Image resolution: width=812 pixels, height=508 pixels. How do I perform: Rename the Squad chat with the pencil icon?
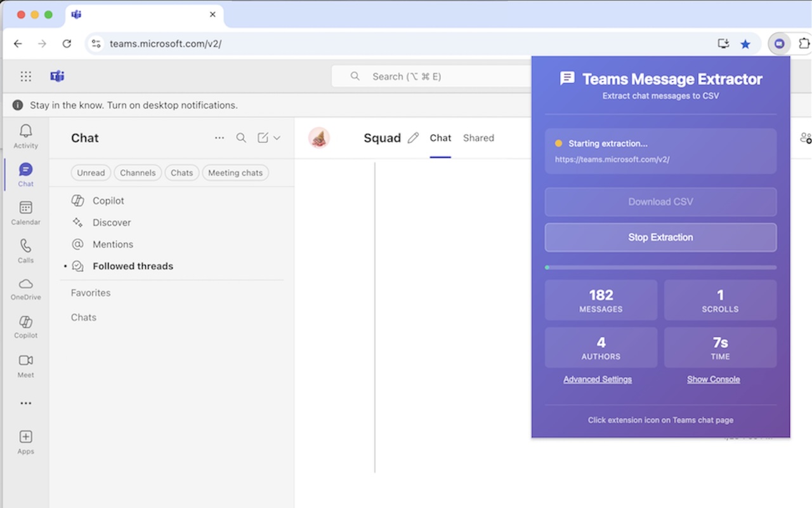[414, 137]
